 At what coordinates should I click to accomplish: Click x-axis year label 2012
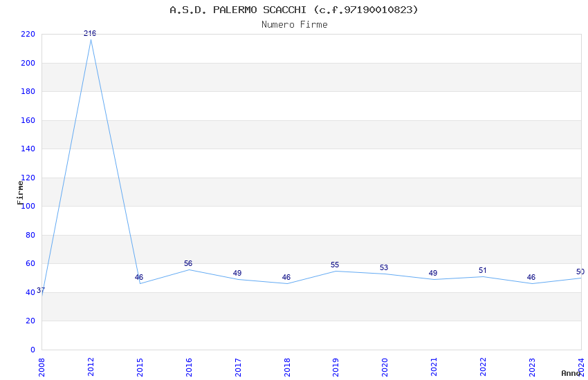pyautogui.click(x=91, y=368)
